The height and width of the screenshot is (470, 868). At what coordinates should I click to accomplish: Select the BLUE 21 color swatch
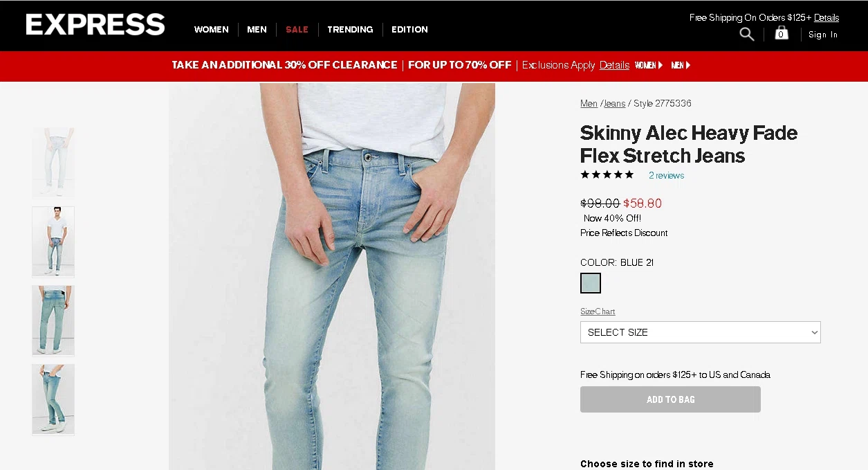[x=591, y=283]
